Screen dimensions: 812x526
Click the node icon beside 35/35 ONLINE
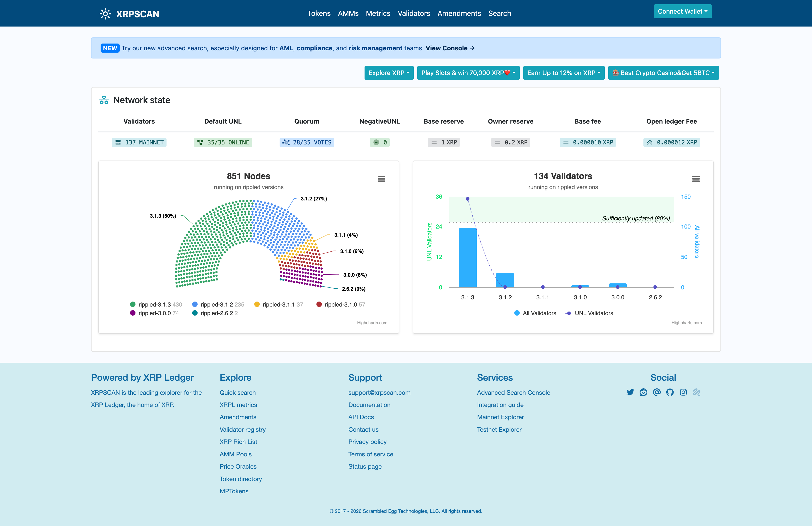200,142
